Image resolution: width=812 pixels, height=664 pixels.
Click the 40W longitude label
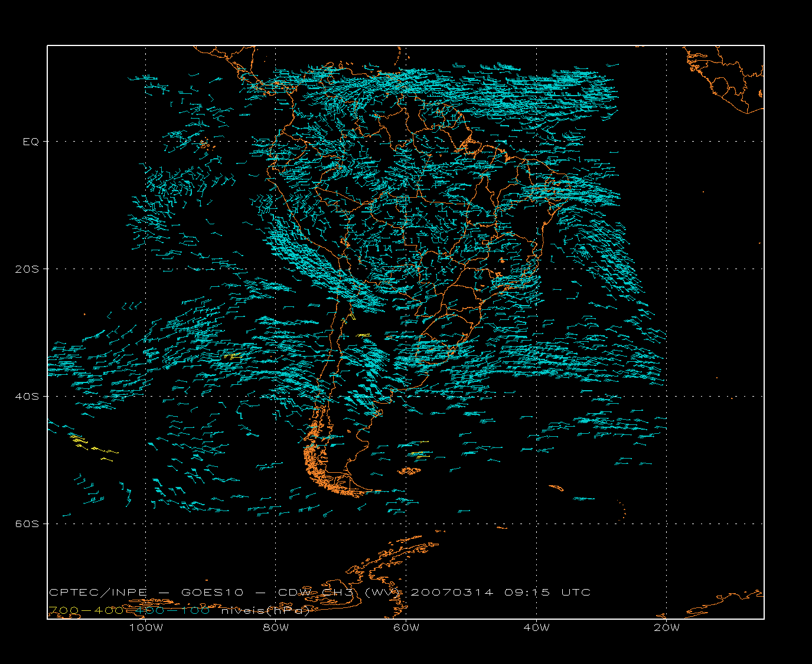(x=536, y=628)
